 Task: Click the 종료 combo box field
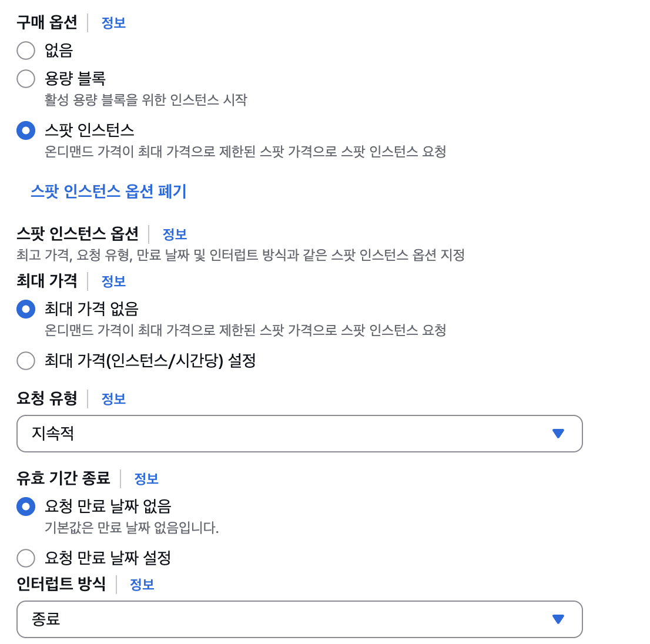click(235, 619)
